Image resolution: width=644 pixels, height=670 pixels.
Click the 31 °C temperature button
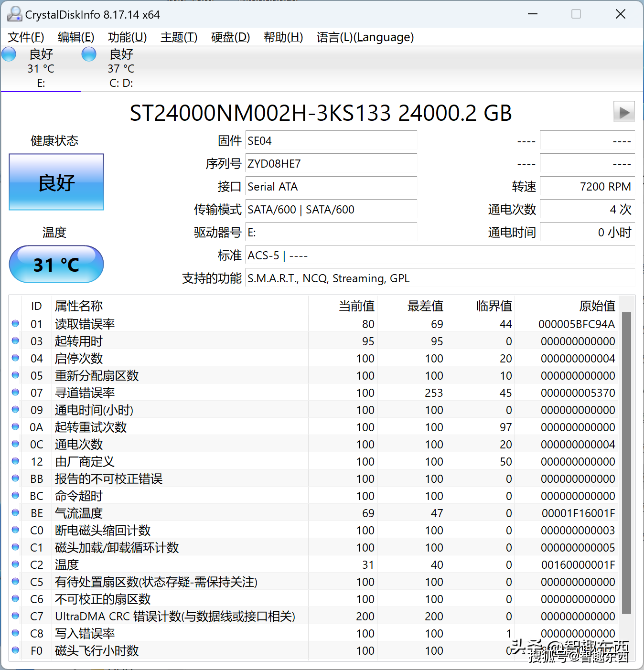click(x=56, y=264)
